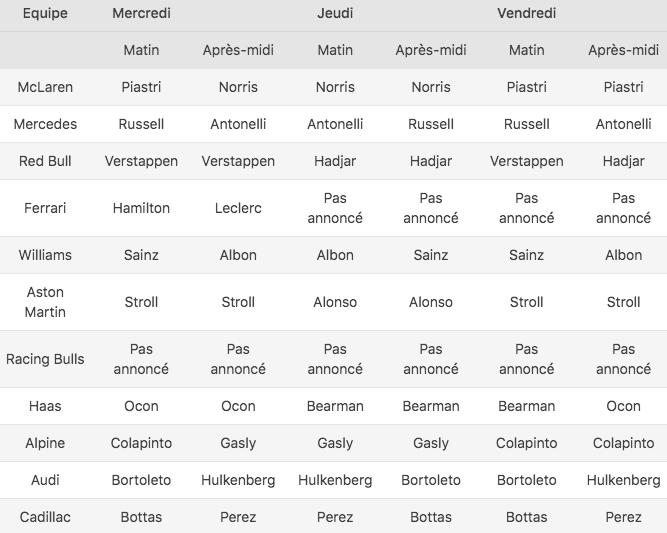
Task: Click the Racing Bulls team cell
Action: coord(45,359)
